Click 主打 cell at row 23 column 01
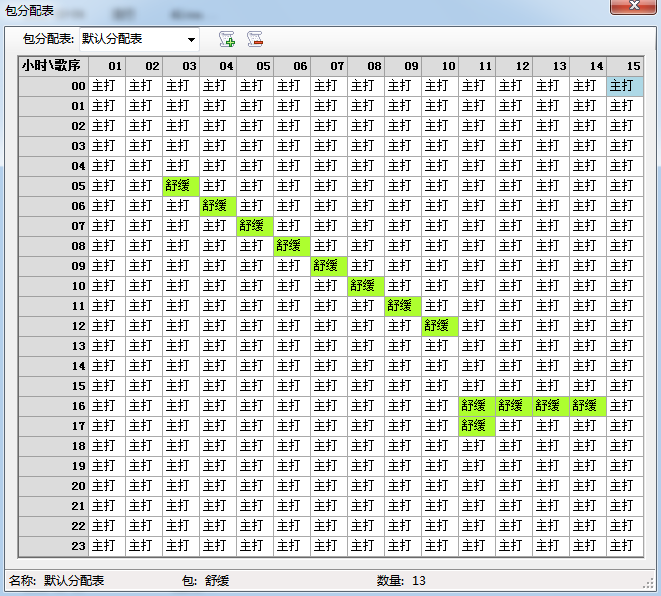Image resolution: width=661 pixels, height=596 pixels. [x=107, y=546]
